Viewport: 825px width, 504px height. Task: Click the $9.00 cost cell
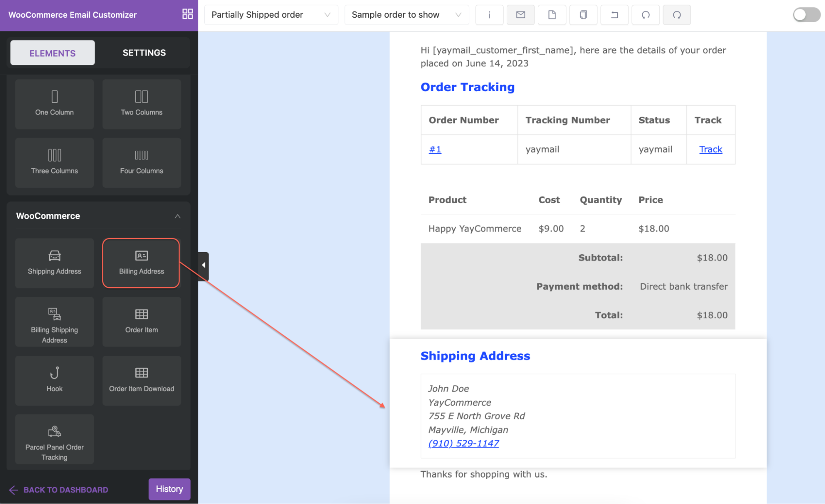[551, 229]
